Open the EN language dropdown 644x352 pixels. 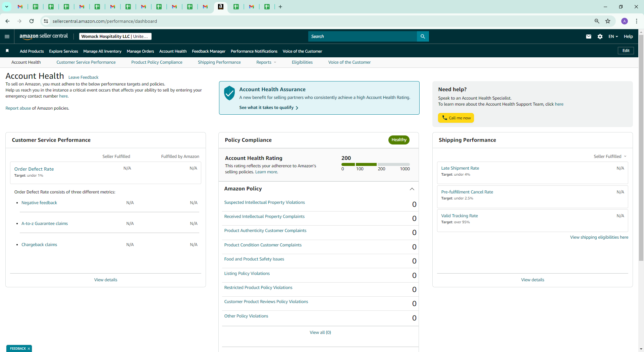click(x=613, y=37)
